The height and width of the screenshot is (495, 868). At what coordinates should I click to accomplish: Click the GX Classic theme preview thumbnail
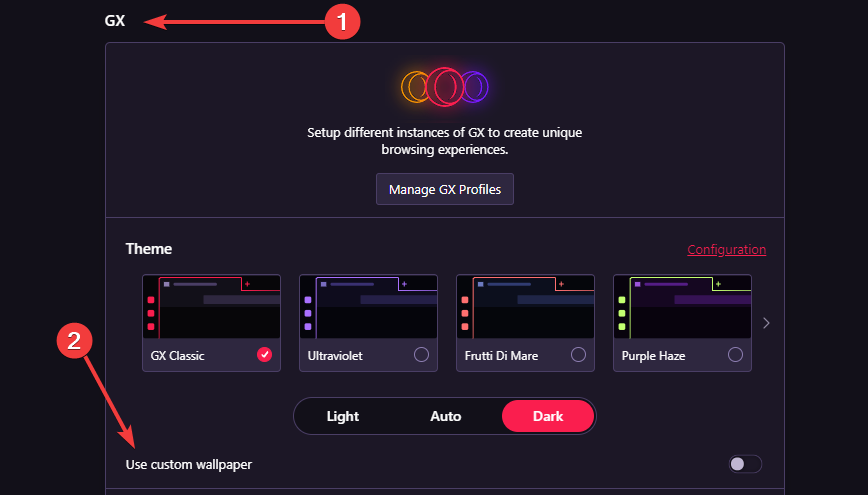211,307
